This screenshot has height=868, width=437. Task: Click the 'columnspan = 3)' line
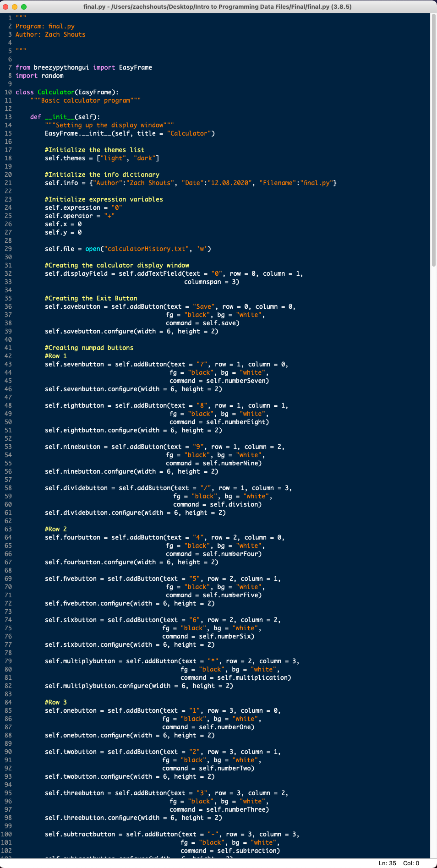point(212,282)
